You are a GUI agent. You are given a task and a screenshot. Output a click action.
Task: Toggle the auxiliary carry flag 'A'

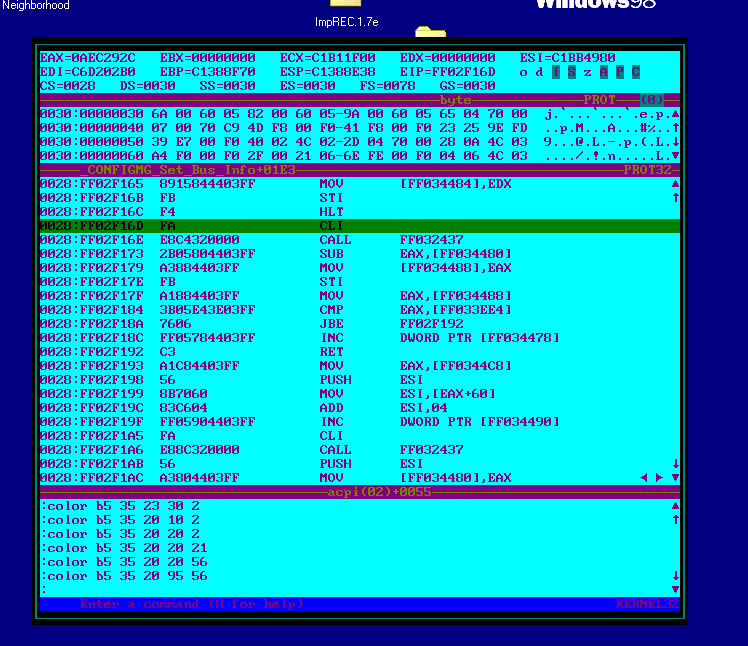click(x=603, y=72)
